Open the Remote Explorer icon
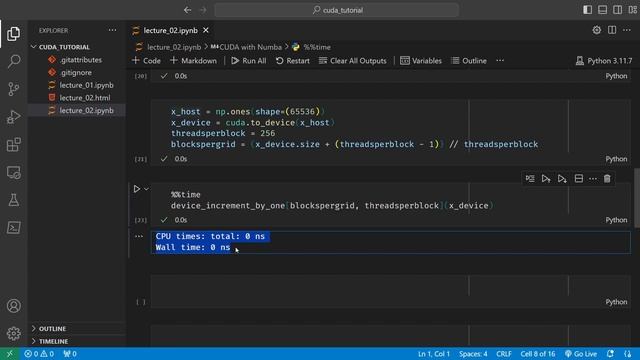This screenshot has height=360, width=640. click(x=13, y=172)
